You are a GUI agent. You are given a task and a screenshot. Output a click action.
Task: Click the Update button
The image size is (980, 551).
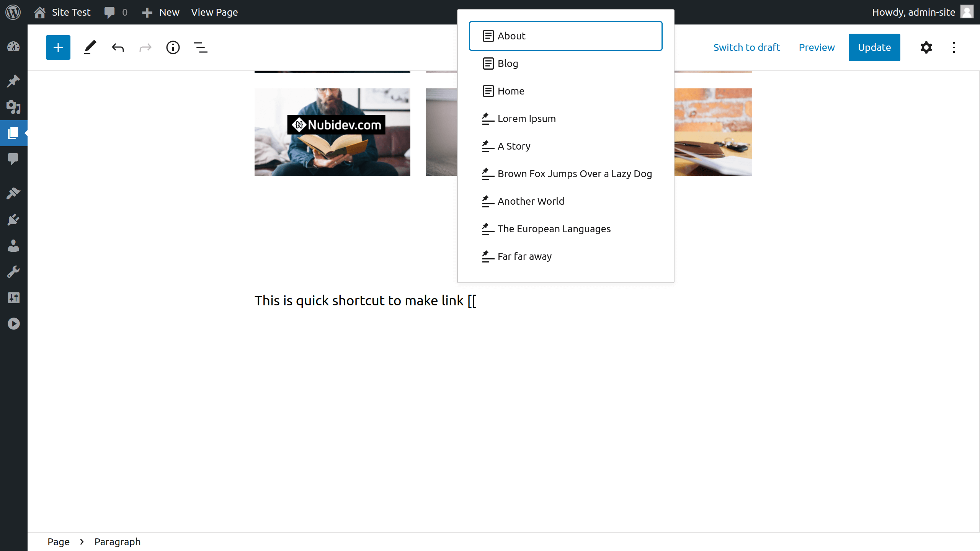[x=874, y=47]
